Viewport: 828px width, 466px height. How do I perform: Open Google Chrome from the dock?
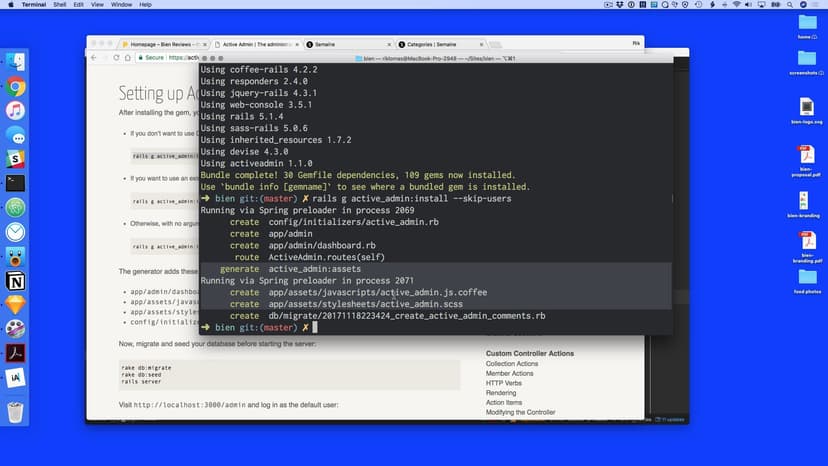tap(16, 87)
